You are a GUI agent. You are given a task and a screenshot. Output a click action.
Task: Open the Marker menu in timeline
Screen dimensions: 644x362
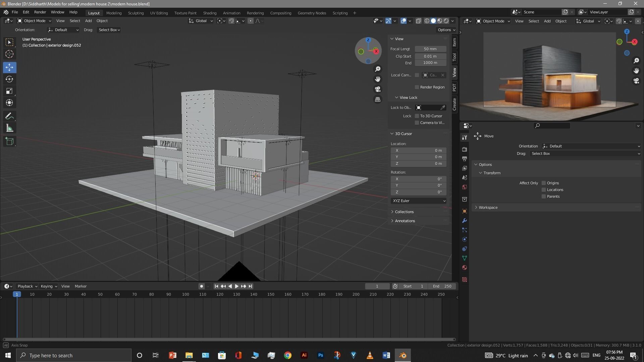pyautogui.click(x=80, y=286)
